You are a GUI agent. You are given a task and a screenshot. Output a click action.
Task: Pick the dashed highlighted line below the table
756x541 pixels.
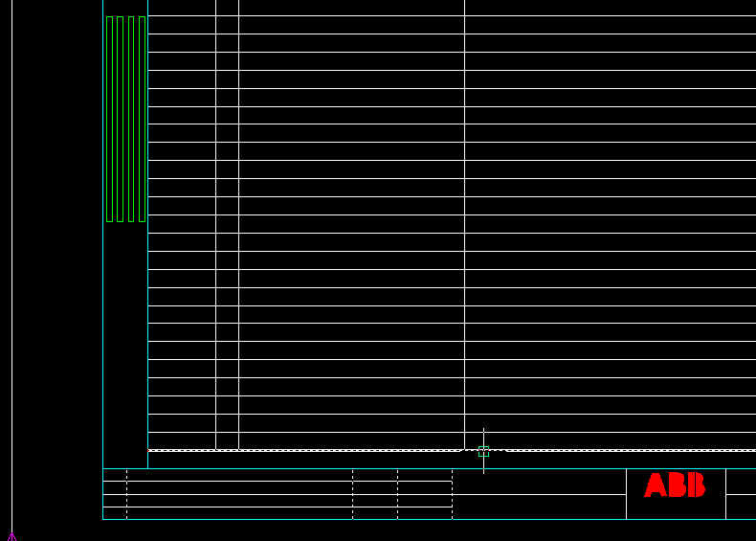click(x=452, y=450)
